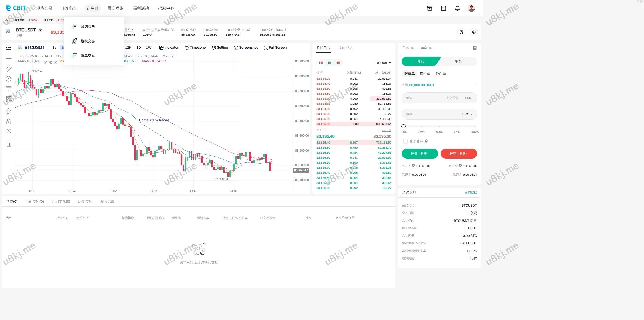Open the 合约数据 link
The height and width of the screenshot is (320, 644).
tap(471, 192)
